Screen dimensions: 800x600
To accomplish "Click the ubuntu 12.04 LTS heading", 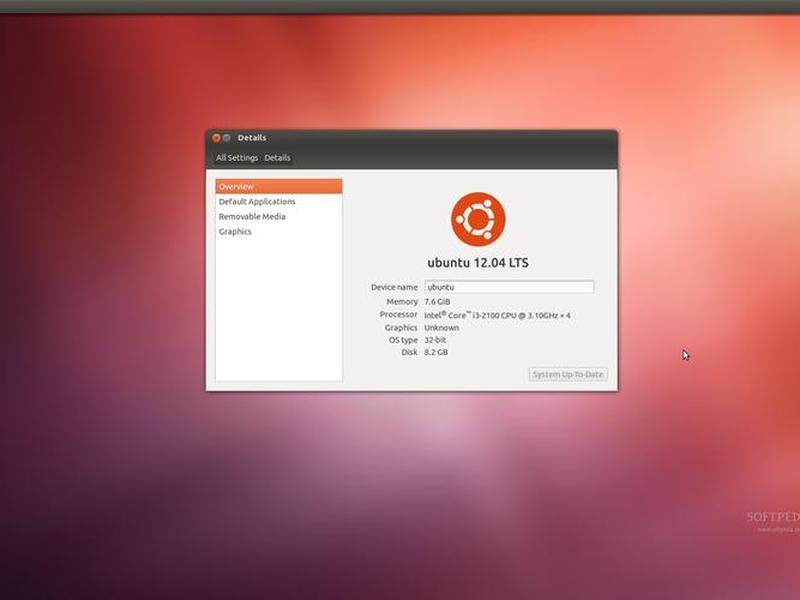I will [478, 263].
